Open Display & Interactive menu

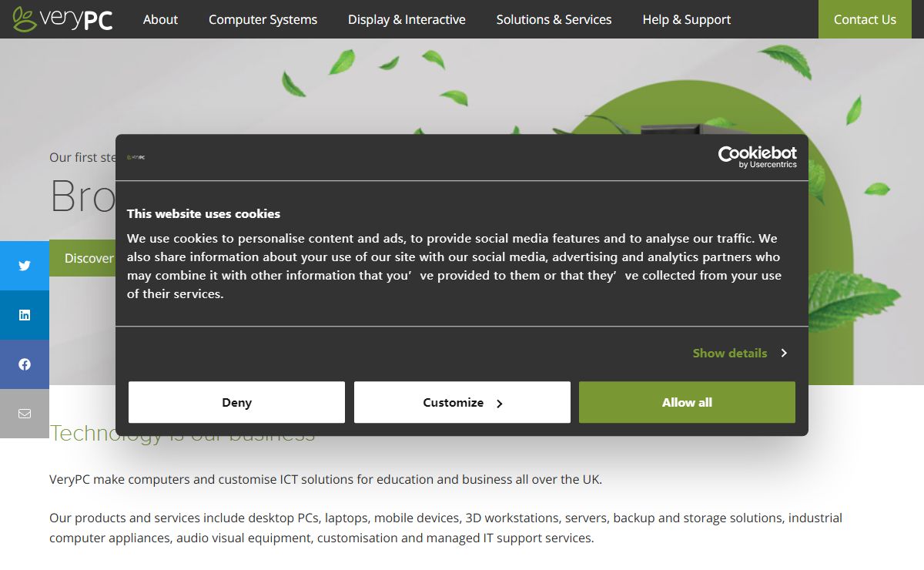click(407, 19)
